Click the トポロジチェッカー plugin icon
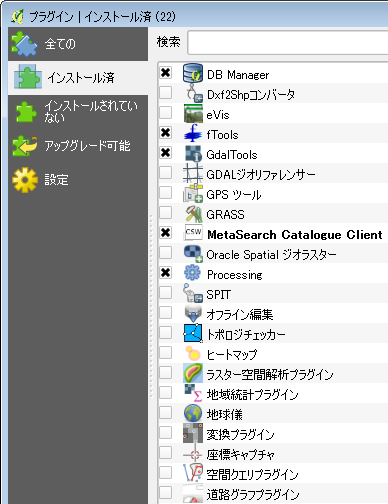 pos(193,333)
